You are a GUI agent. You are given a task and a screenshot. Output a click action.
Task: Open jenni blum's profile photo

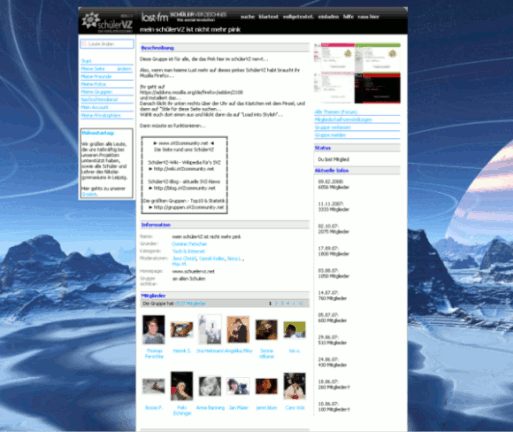pos(266,386)
